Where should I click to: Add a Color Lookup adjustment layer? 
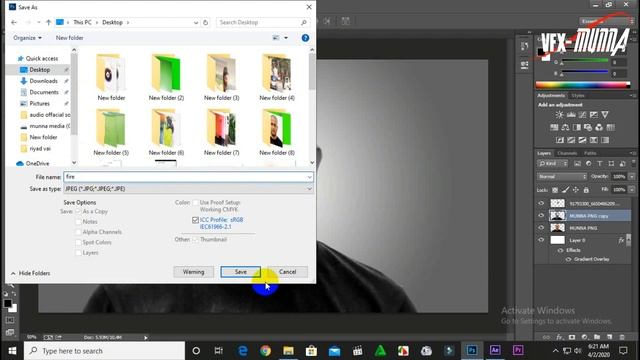point(611,127)
